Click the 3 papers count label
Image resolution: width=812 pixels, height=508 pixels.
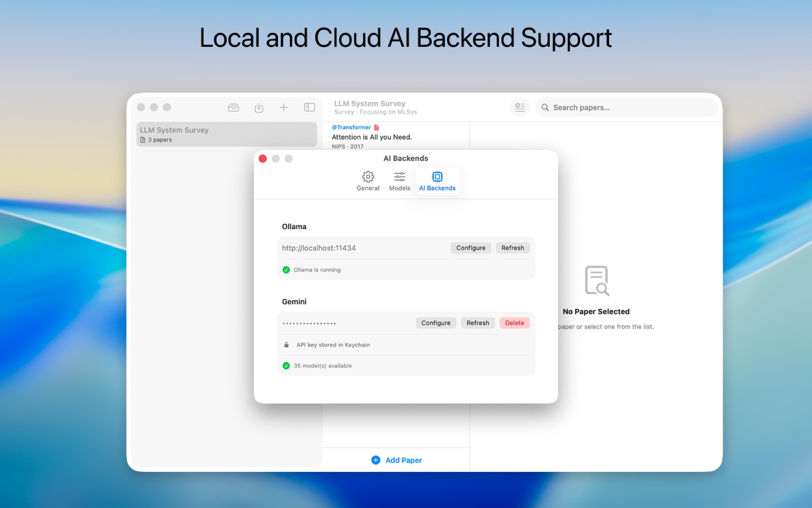point(160,140)
